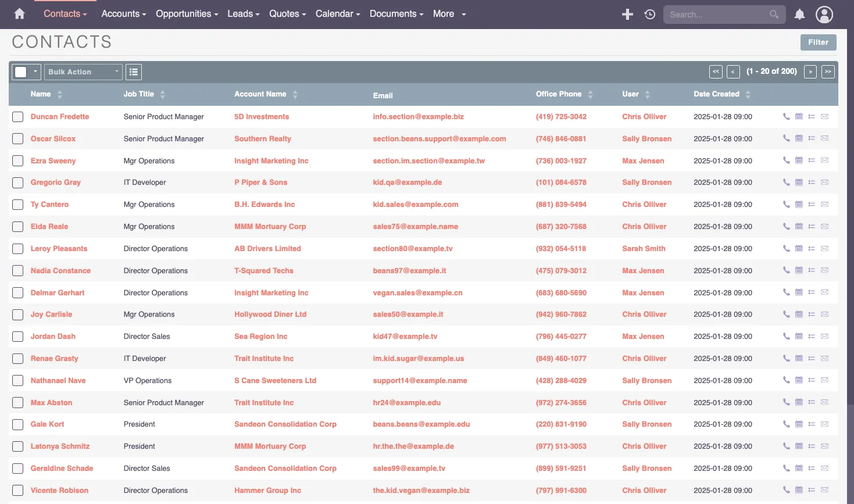This screenshot has height=504, width=854.
Task: Click phone icon in Duncan Fredette row
Action: 786,117
